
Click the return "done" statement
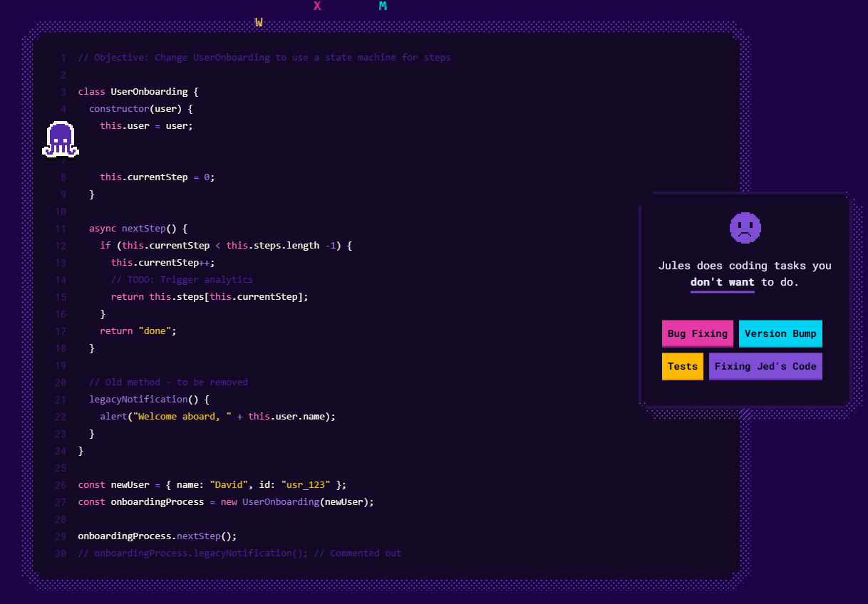point(138,331)
